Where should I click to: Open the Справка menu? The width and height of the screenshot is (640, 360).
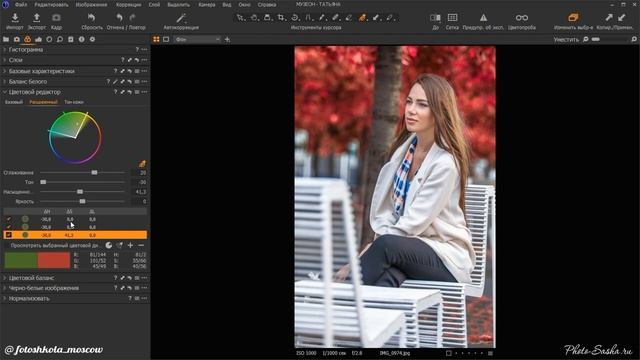coord(267,5)
